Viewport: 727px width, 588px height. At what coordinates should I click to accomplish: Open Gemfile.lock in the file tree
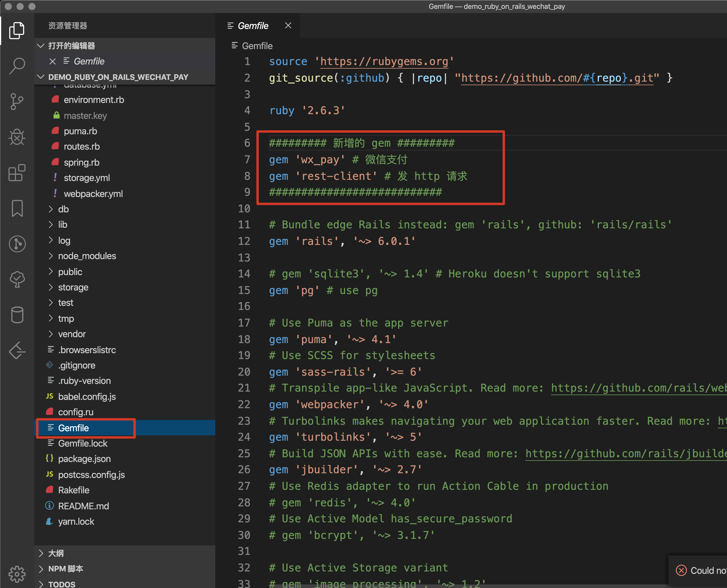pyautogui.click(x=83, y=443)
